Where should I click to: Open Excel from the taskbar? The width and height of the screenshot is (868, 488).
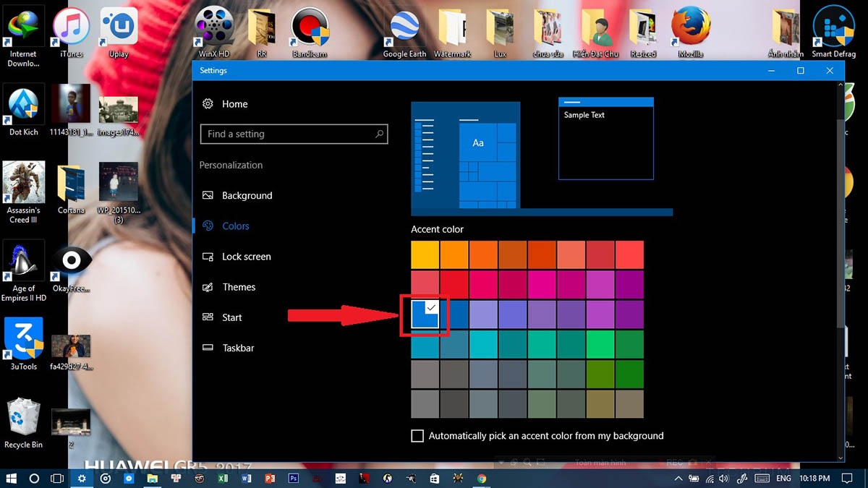click(223, 479)
